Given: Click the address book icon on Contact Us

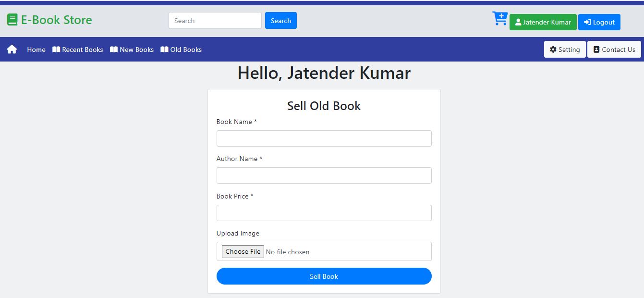Looking at the screenshot, I should click(x=596, y=49).
